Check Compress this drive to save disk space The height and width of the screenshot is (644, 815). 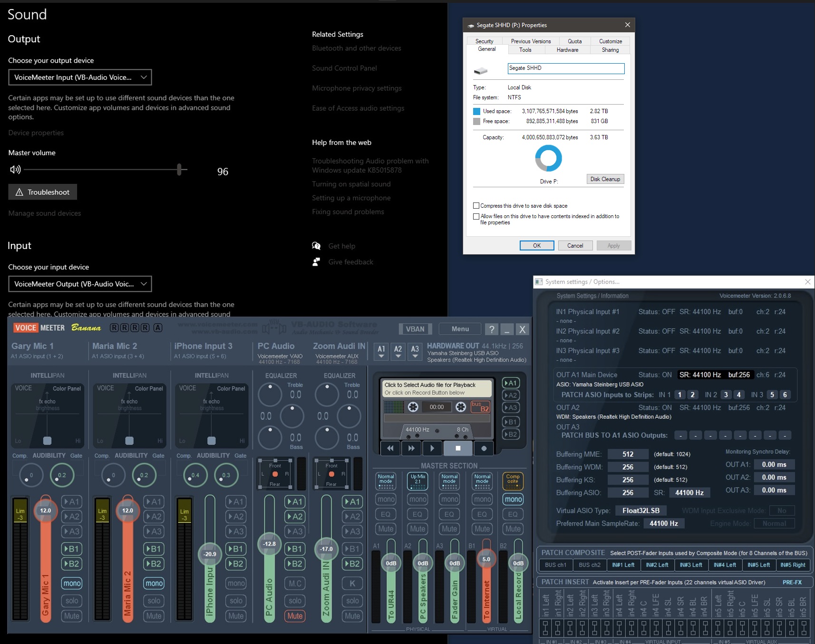point(476,205)
